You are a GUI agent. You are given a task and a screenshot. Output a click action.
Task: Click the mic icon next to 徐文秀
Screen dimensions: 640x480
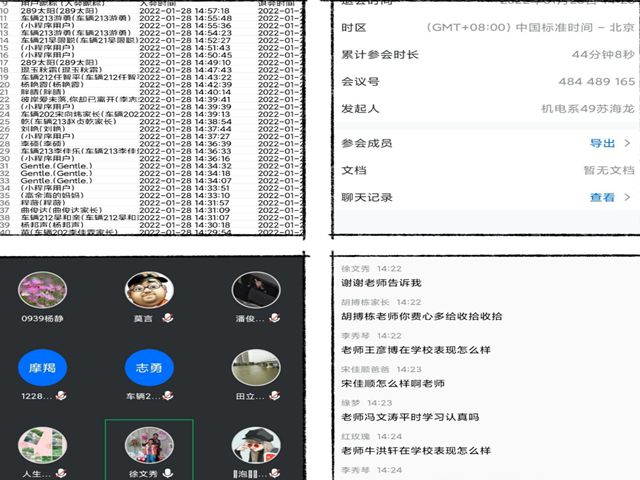coord(167,473)
